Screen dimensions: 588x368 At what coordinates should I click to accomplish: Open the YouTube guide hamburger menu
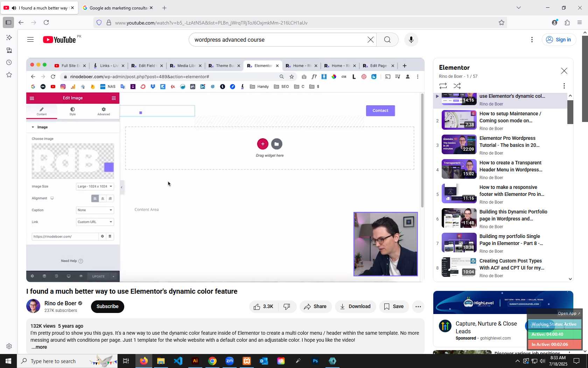tap(30, 40)
